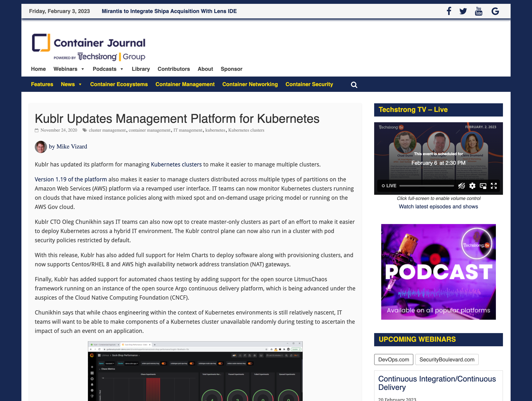
Task: Open the About menu item
Action: 205,69
